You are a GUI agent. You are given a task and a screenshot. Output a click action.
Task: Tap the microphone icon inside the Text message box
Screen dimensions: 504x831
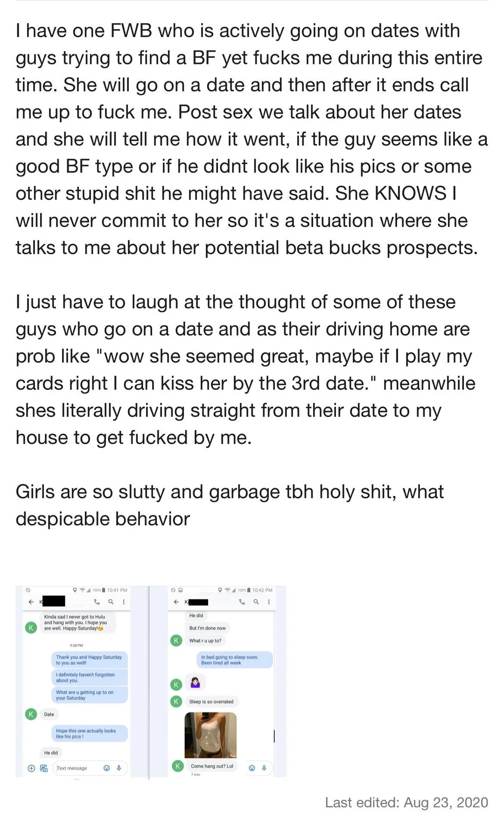[119, 768]
